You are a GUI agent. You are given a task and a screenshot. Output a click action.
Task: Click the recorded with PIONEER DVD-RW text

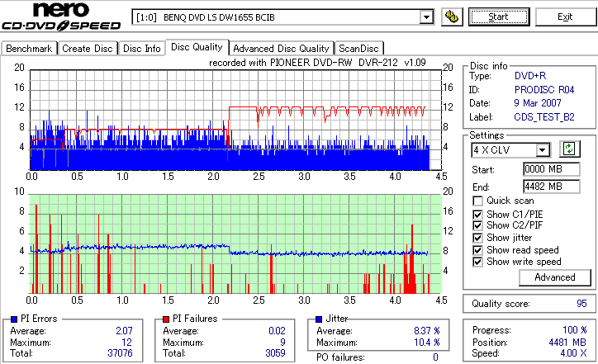pyautogui.click(x=317, y=63)
